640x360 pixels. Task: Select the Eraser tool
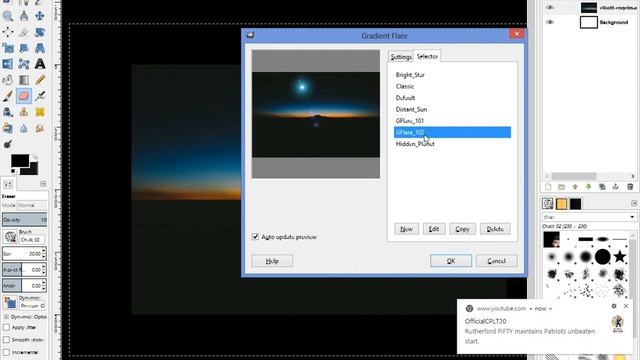[x=24, y=96]
